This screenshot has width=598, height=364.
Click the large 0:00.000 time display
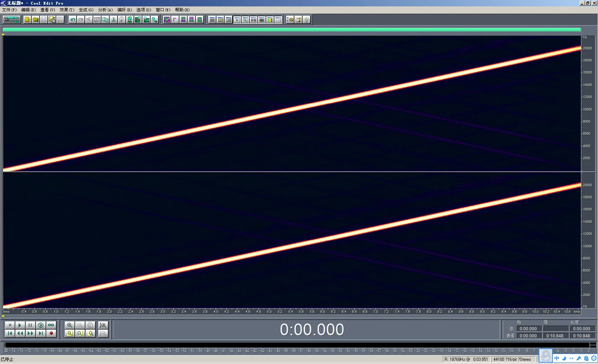(x=312, y=330)
